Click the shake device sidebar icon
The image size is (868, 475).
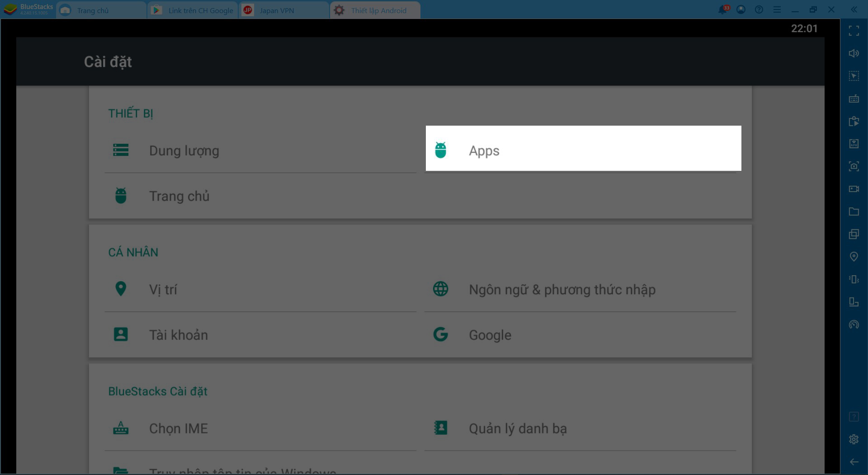(854, 279)
